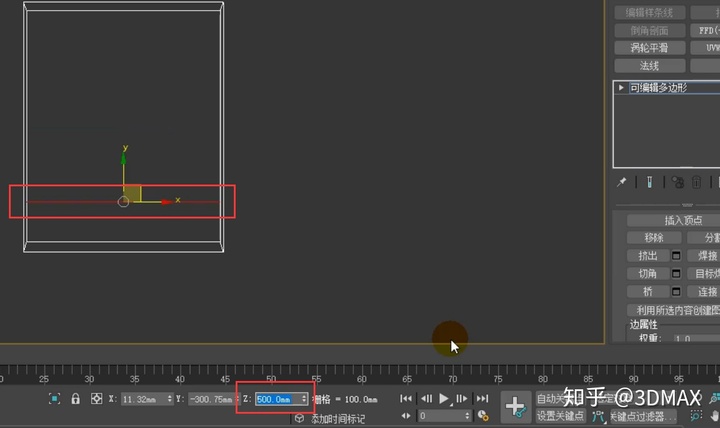Click the 挤出 extrude button
The height and width of the screenshot is (428, 720).
click(x=647, y=256)
